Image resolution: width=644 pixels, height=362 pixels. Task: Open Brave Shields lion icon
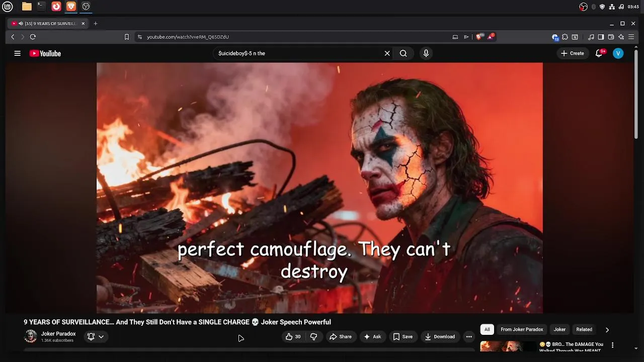tap(479, 37)
